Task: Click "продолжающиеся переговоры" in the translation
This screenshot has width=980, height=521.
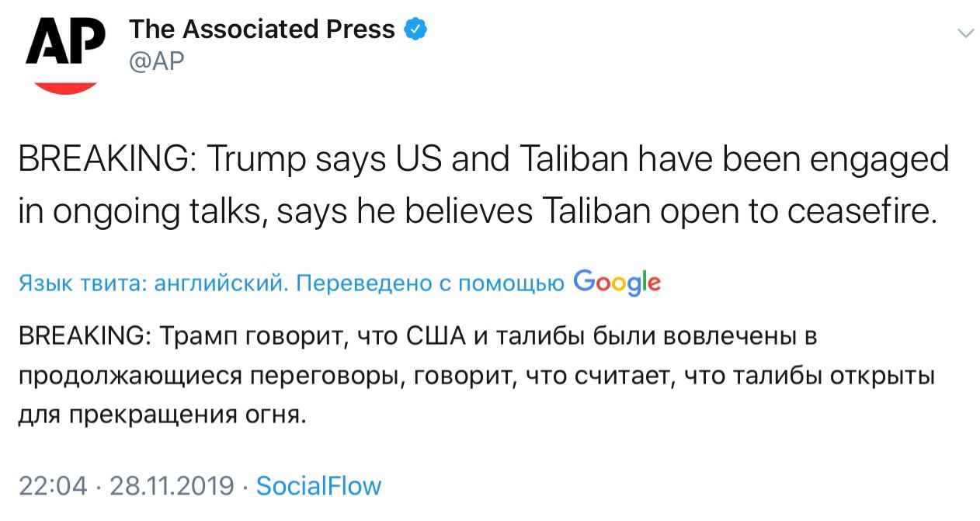Action: pos(210,376)
